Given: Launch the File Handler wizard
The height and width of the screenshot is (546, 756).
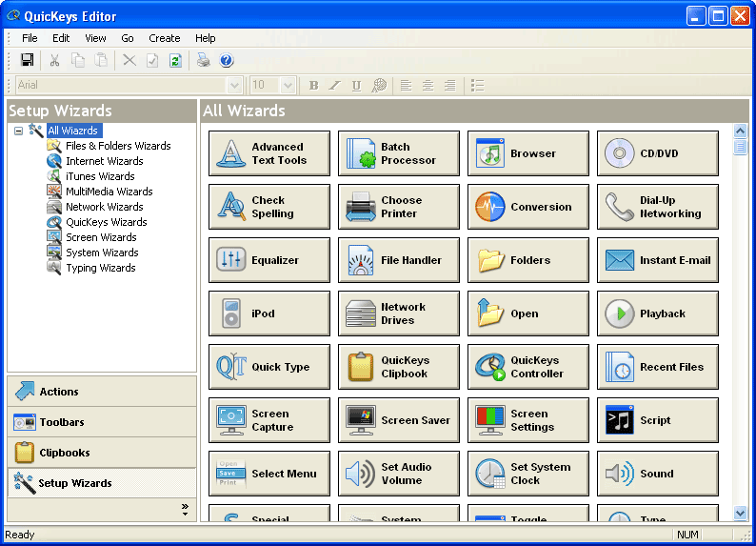Looking at the screenshot, I should (399, 260).
